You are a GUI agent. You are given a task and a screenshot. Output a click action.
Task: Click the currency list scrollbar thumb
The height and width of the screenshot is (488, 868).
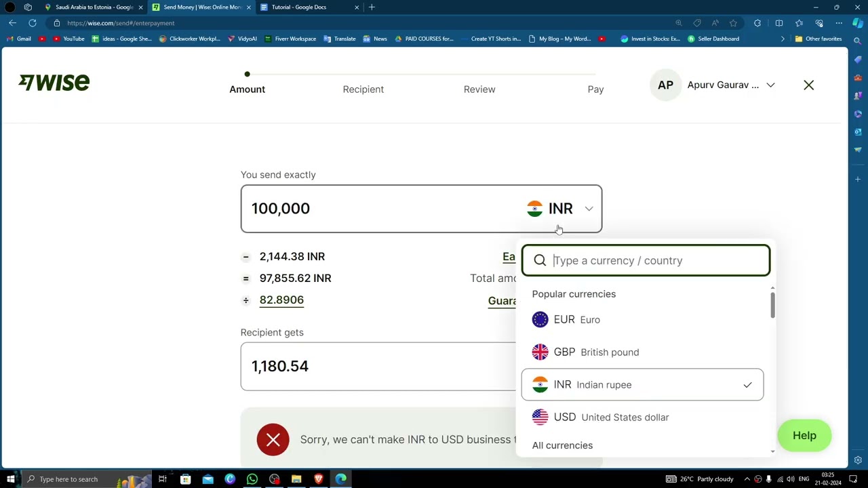772,306
